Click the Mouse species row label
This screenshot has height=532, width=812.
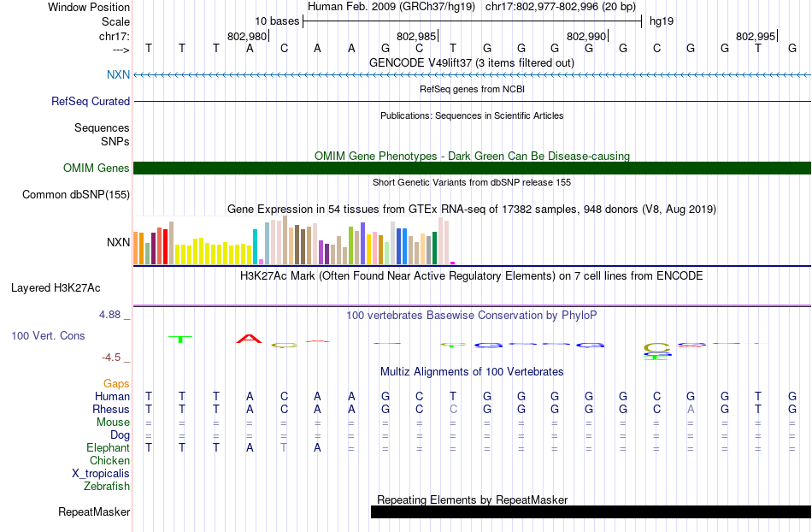(113, 423)
